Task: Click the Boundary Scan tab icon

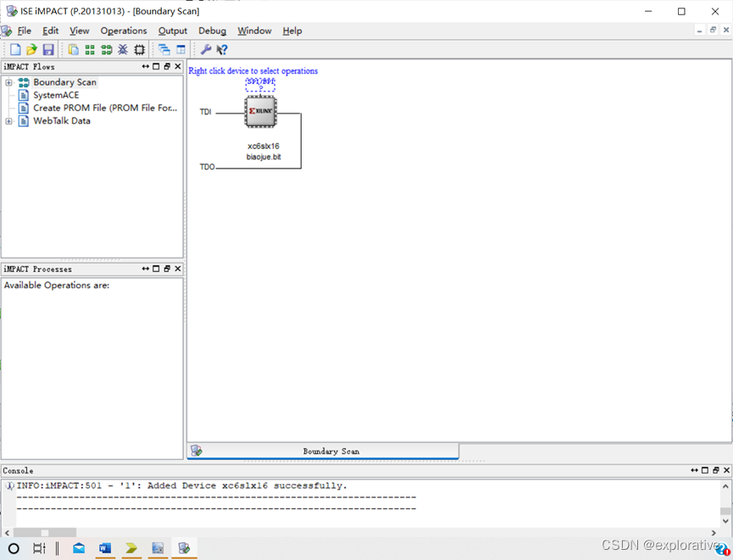Action: (x=197, y=451)
